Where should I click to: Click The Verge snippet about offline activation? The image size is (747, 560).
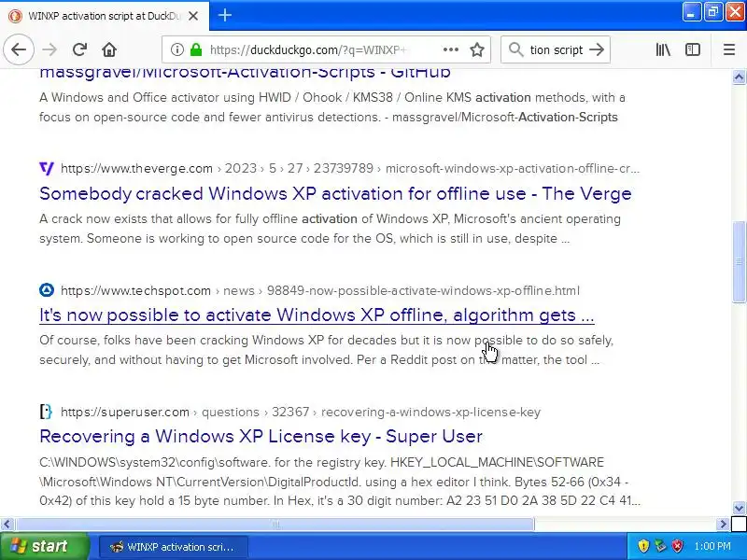(331, 229)
